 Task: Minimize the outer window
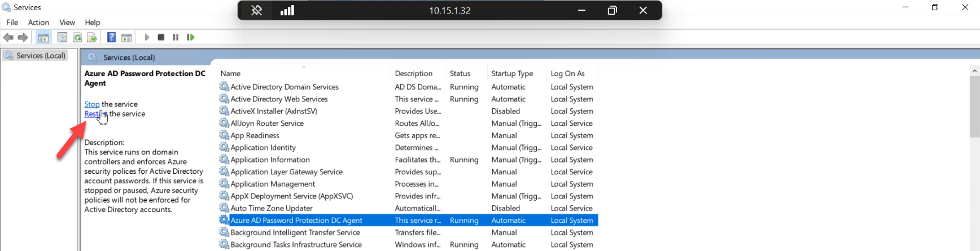coord(905,7)
